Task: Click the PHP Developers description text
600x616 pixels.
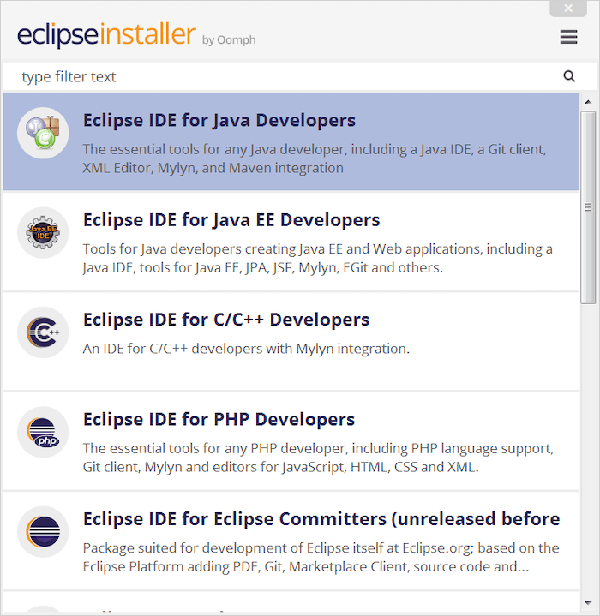Action: pyautogui.click(x=318, y=458)
